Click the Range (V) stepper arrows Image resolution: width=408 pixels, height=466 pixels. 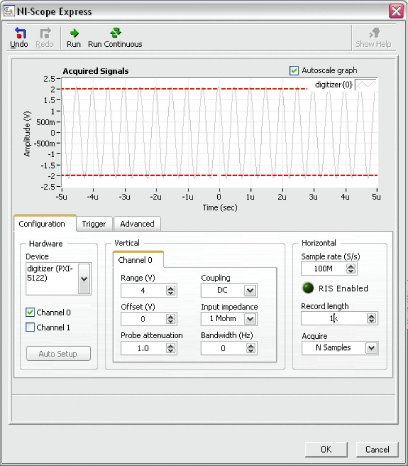171,290
